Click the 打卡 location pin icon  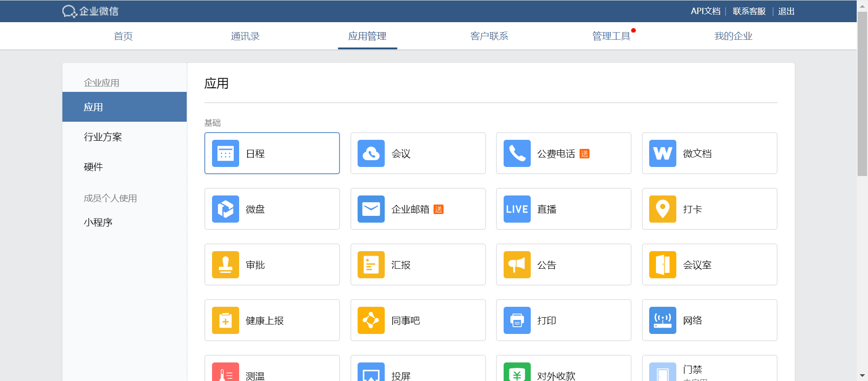click(x=662, y=209)
